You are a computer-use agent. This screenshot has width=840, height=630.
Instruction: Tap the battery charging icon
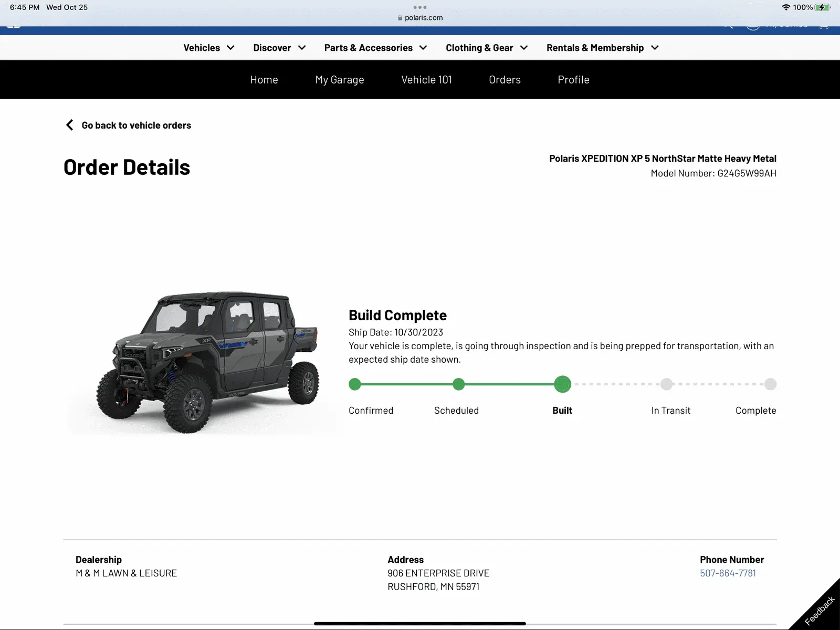pyautogui.click(x=823, y=7)
